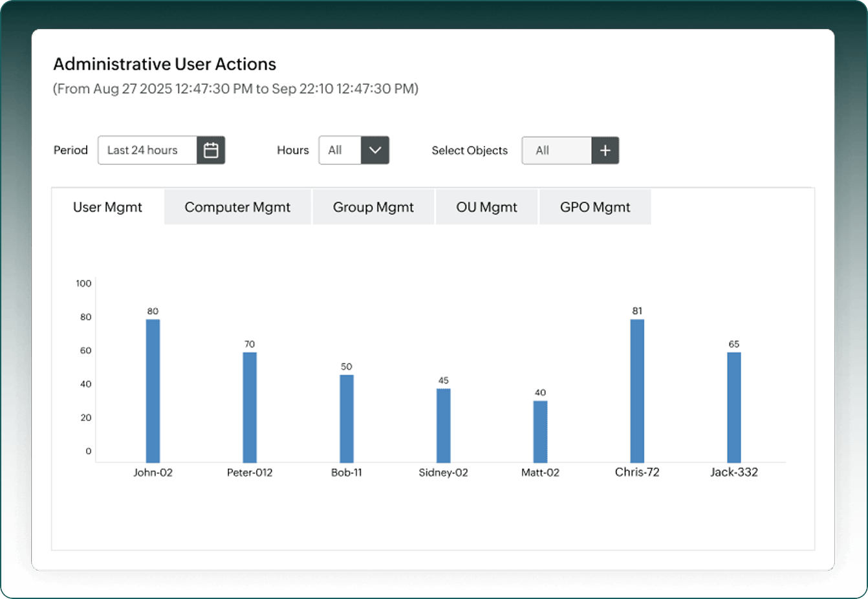868x599 pixels.
Task: Open the Period calendar picker icon
Action: click(x=211, y=150)
